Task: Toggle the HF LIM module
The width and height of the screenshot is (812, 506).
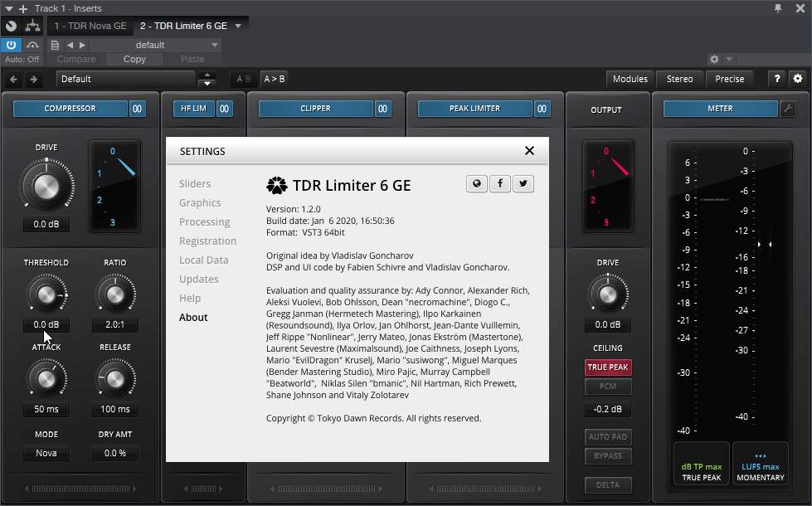Action: click(194, 109)
